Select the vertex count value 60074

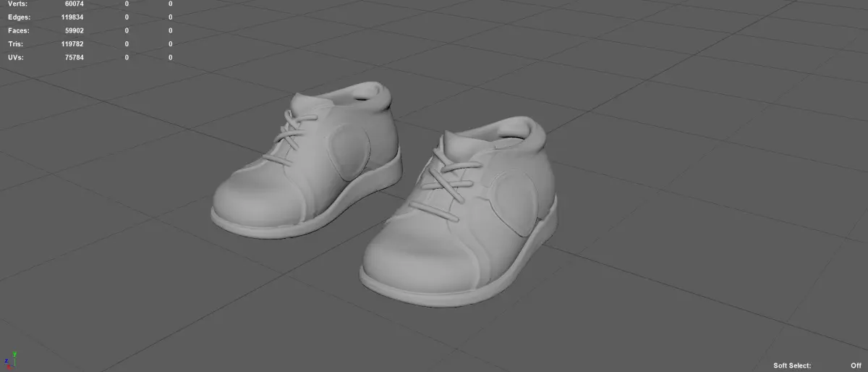74,4
